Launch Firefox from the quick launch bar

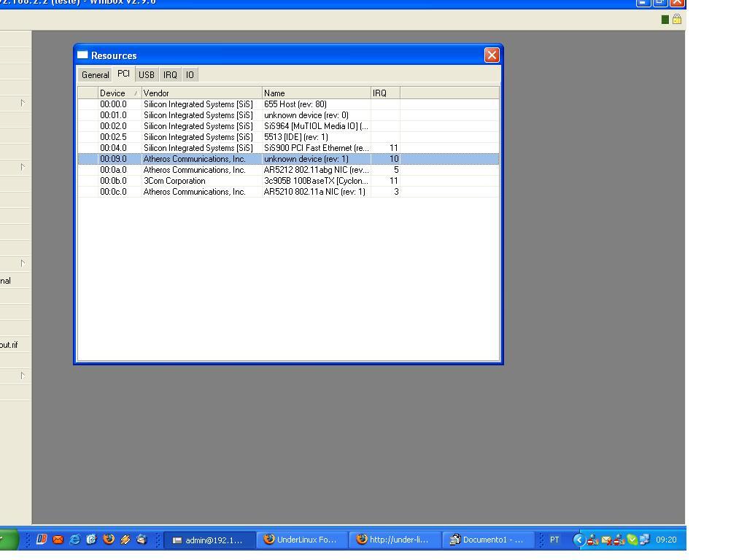[x=109, y=540]
